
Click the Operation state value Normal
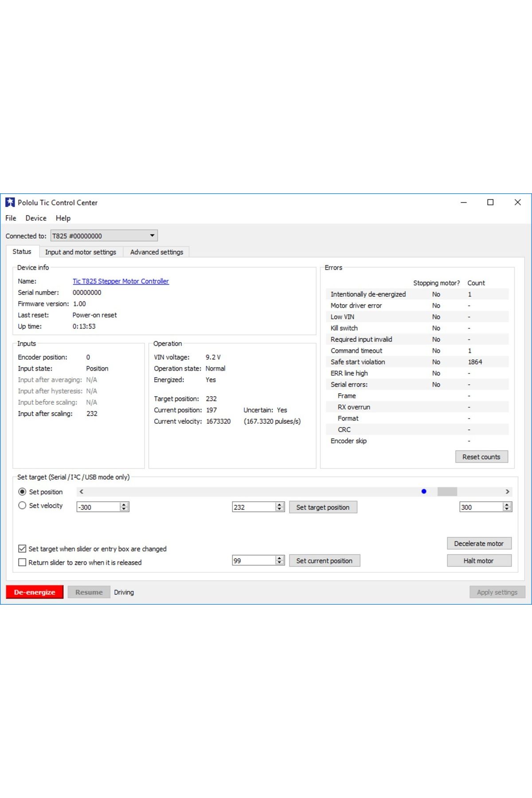point(215,368)
